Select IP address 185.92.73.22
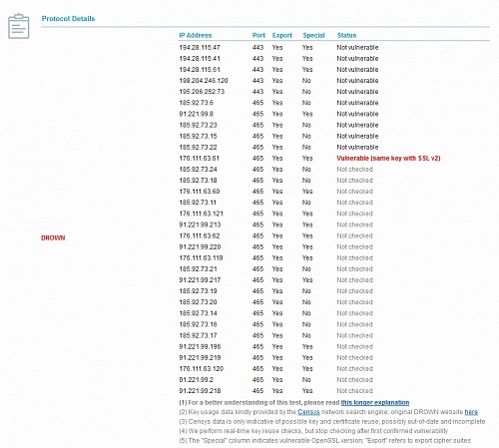Viewport: 499px width, 448px height. point(198,147)
